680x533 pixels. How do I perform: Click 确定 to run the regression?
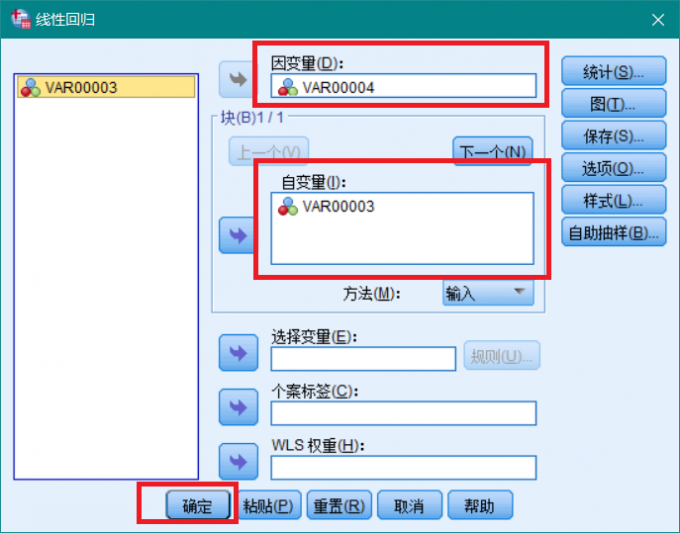click(198, 505)
